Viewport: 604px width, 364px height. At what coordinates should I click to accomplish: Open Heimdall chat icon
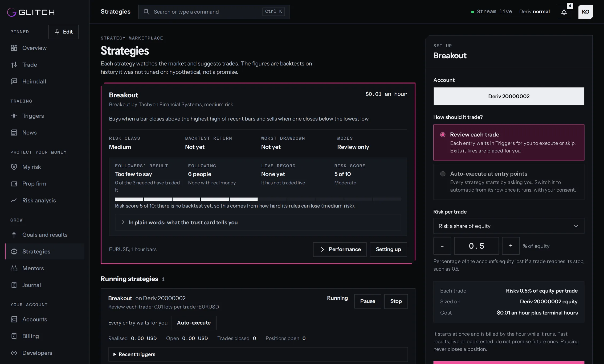coord(14,81)
